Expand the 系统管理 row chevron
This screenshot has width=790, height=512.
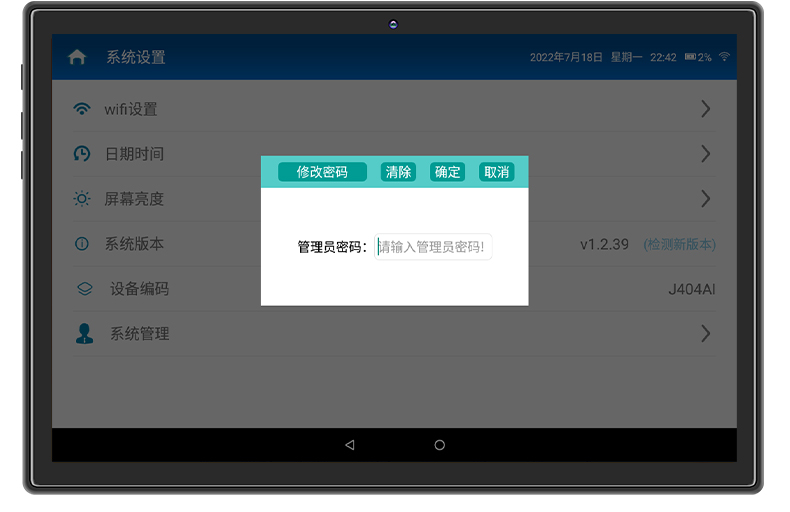[x=706, y=334]
